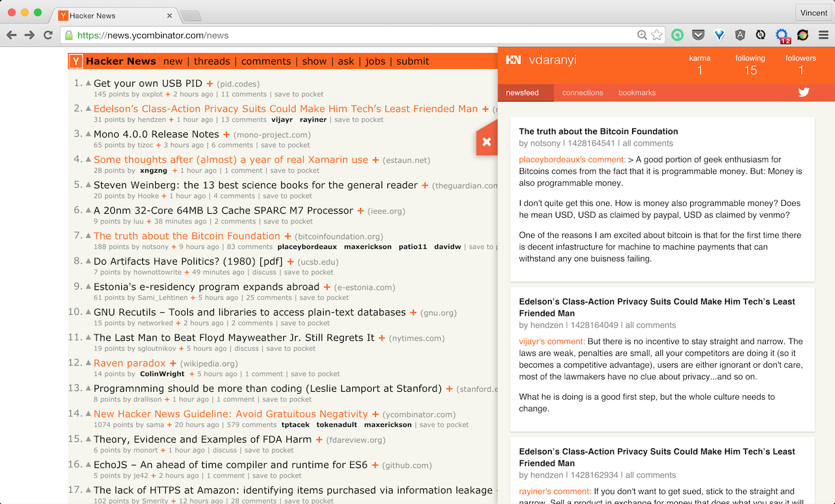The width and height of the screenshot is (835, 504).
Task: Open 'ask' in the HN header
Action: pyautogui.click(x=346, y=61)
